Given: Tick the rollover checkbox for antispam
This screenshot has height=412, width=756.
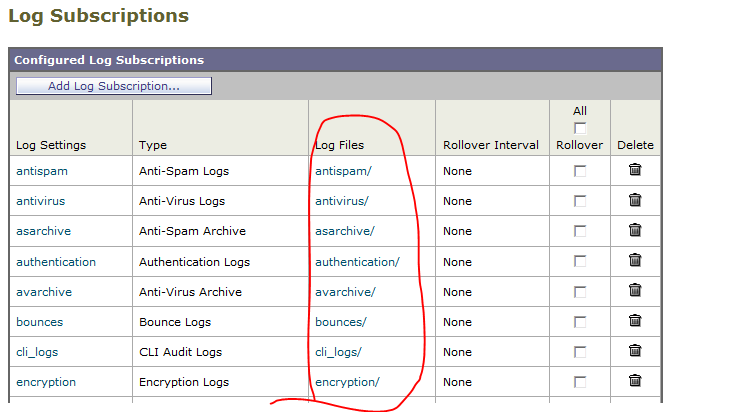Looking at the screenshot, I should pos(580,172).
